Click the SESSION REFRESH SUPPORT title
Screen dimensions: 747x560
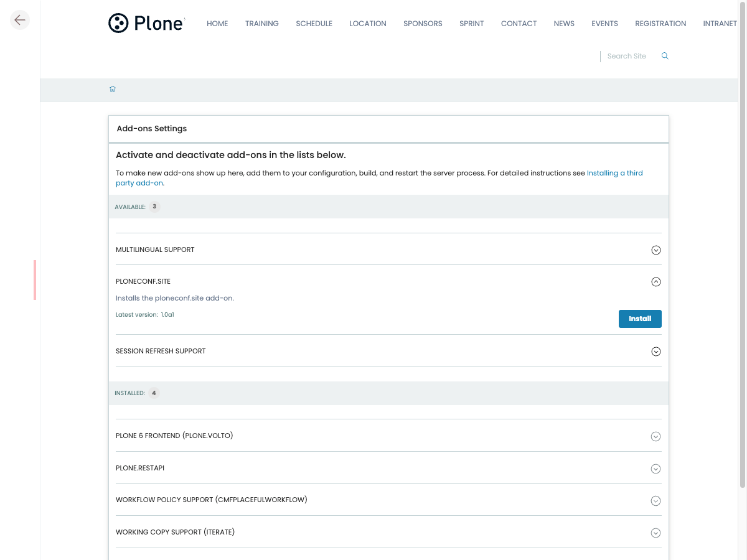click(161, 351)
